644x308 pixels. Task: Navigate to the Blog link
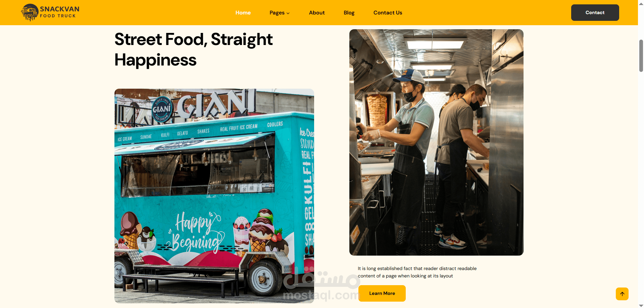[349, 12]
